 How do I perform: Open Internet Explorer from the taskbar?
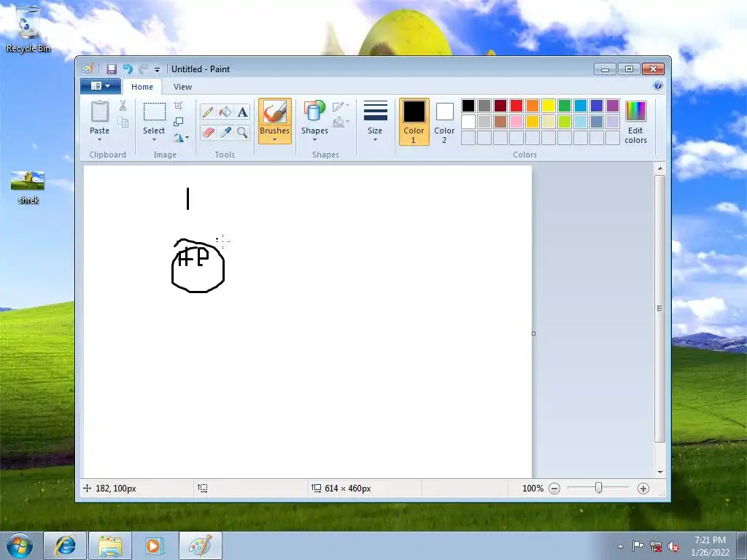[65, 545]
